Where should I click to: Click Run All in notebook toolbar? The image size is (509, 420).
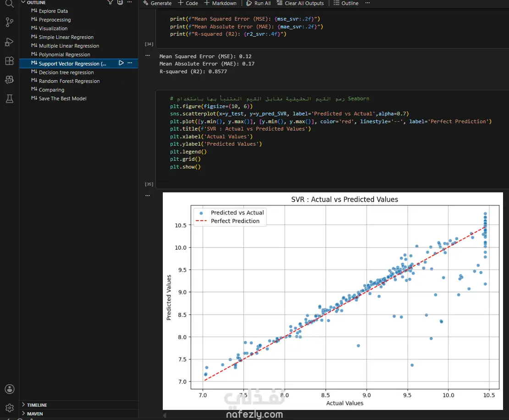258,3
